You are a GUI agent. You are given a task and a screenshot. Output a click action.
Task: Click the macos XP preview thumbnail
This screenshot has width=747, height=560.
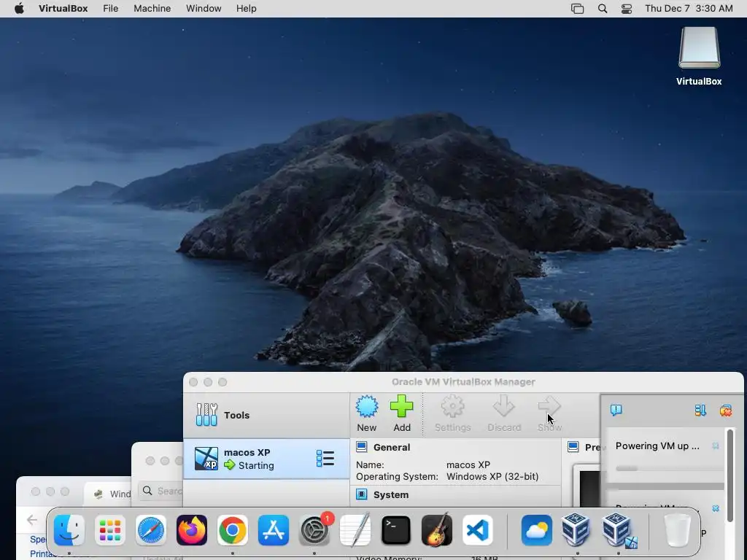[x=589, y=488]
